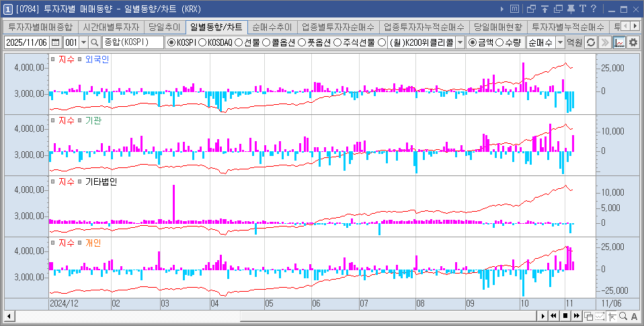Click the 지수 legend in 외국인 chart
The height and width of the screenshot is (326, 644).
point(67,60)
